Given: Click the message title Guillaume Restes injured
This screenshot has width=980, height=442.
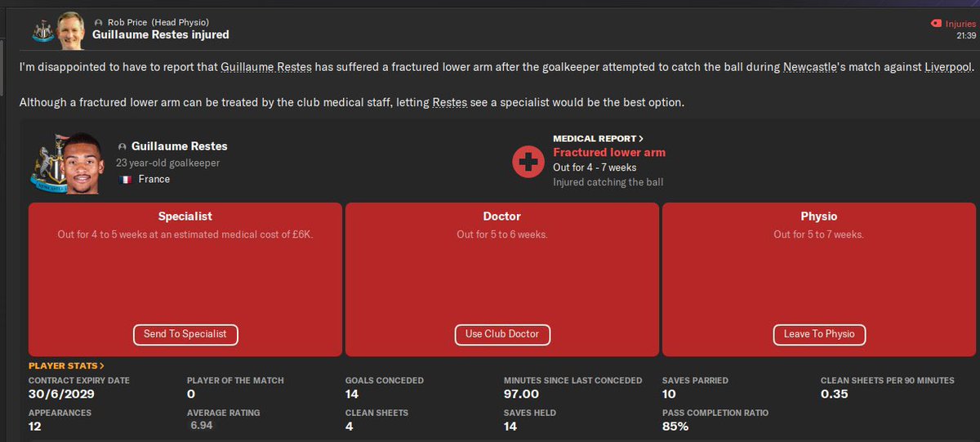Looking at the screenshot, I should pyautogui.click(x=161, y=35).
